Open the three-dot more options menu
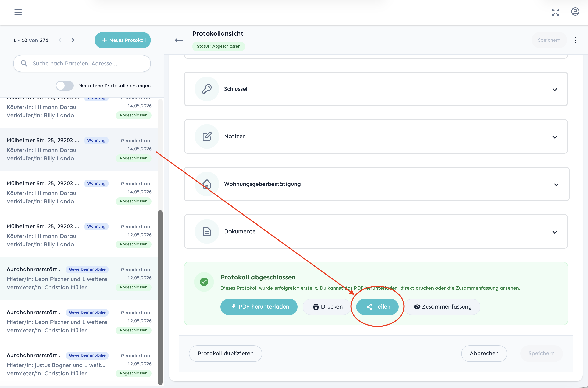588x388 pixels. point(575,40)
